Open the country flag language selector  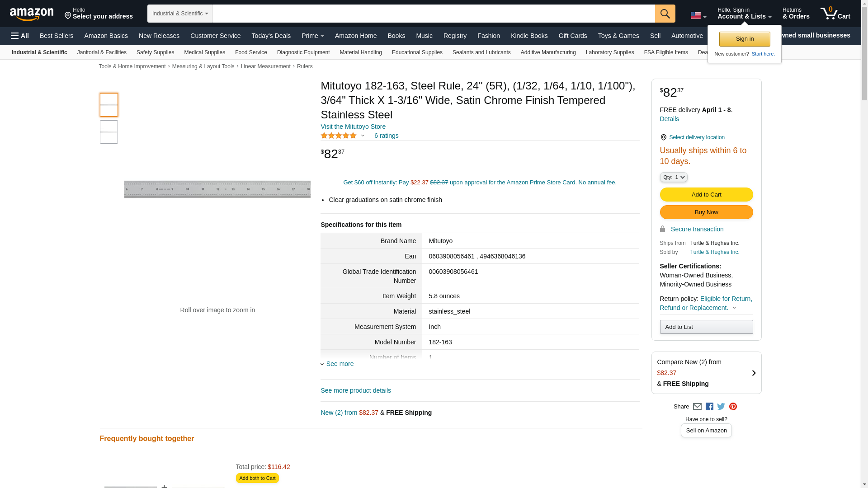pyautogui.click(x=698, y=16)
